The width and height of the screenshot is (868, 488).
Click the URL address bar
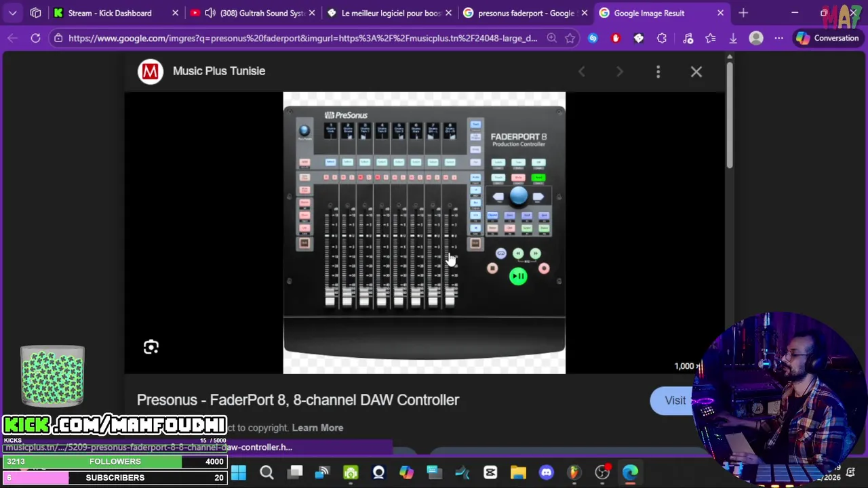[x=302, y=38]
